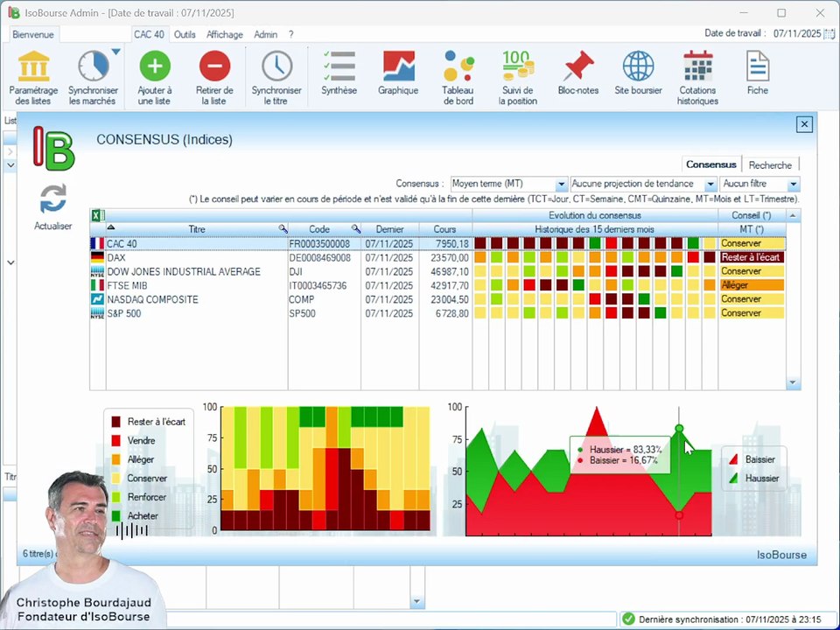840x630 pixels.
Task: Open the Outils menu tab
Action: pyautogui.click(x=185, y=34)
